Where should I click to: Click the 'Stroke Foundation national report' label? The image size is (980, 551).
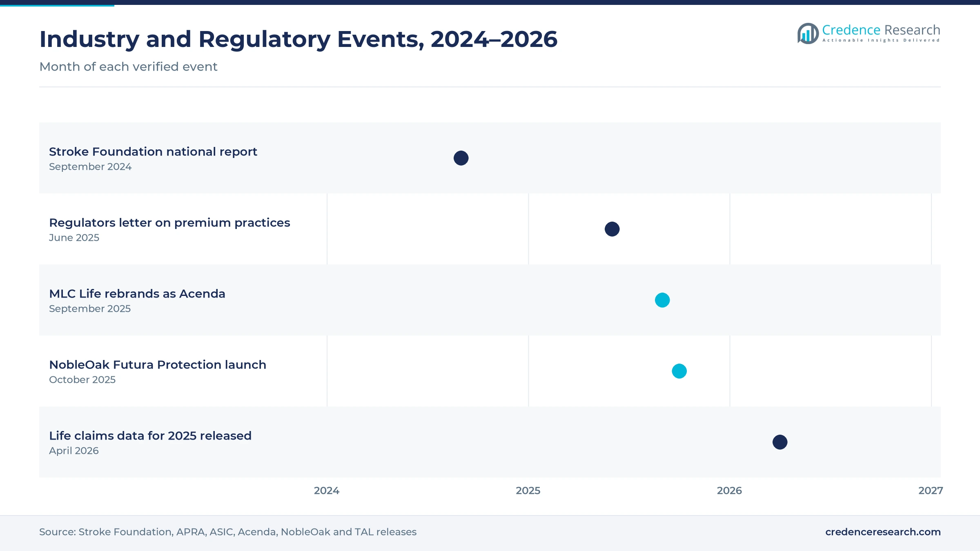tap(153, 151)
